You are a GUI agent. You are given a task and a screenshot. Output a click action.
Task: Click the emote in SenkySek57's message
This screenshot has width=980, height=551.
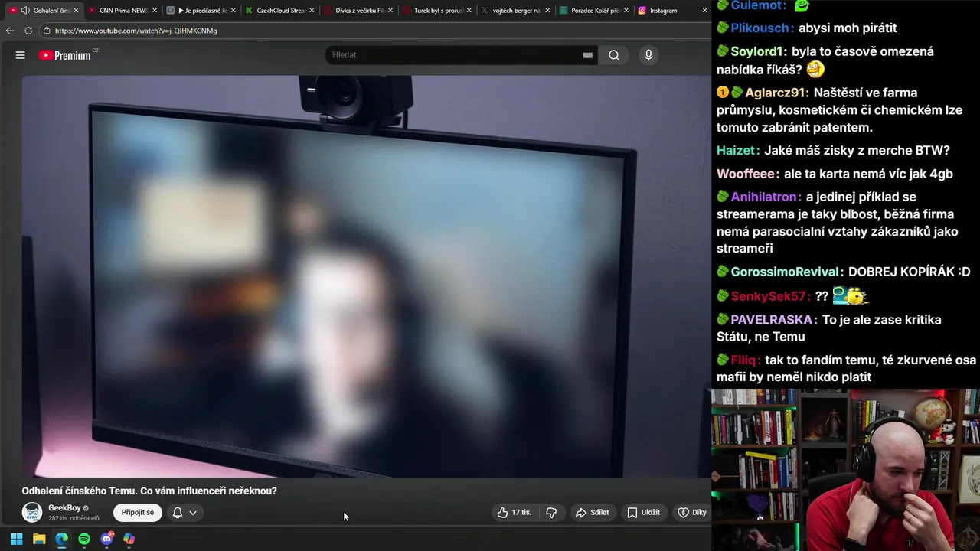tap(849, 296)
